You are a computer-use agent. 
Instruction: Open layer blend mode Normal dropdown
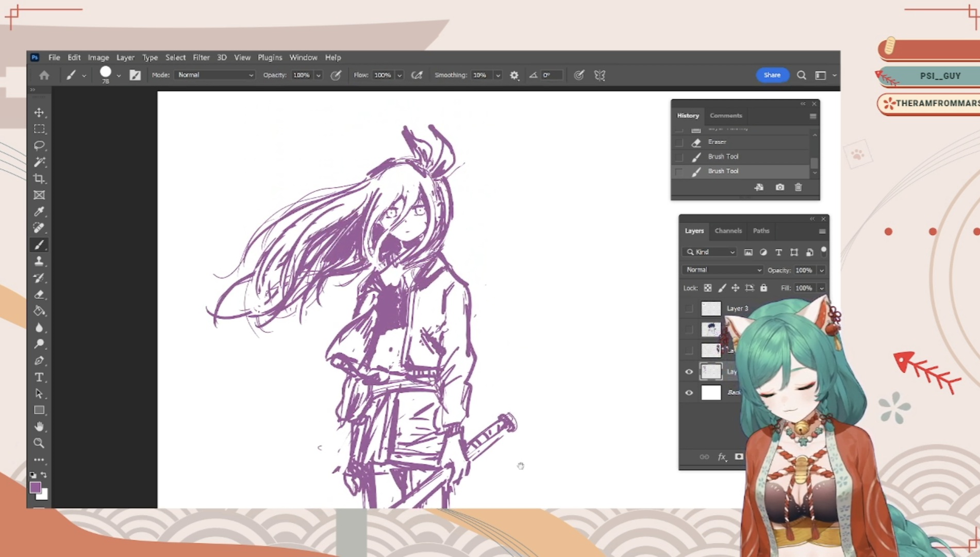click(x=723, y=270)
